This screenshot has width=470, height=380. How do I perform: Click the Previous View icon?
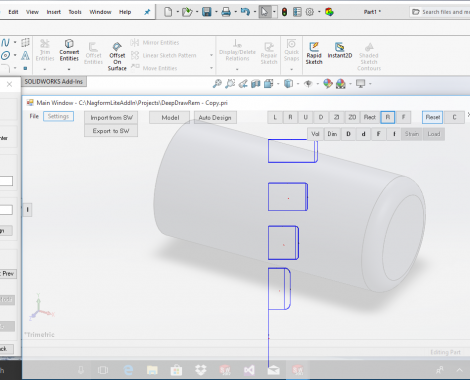click(243, 84)
